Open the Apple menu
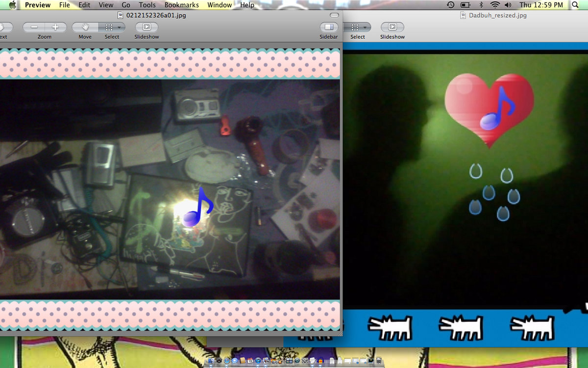 click(12, 5)
